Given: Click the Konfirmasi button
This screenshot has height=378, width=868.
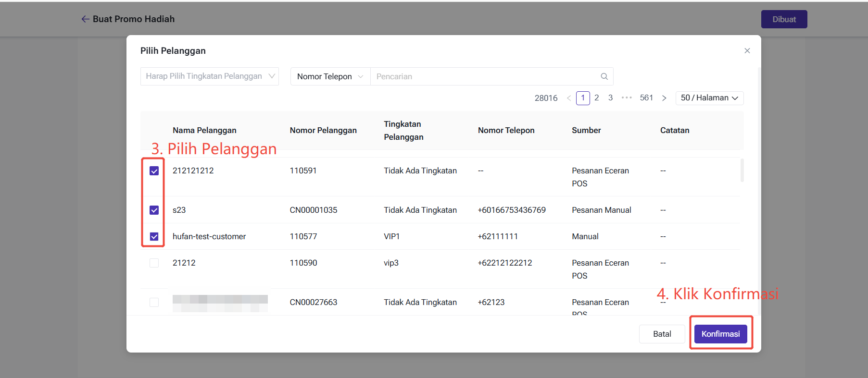Looking at the screenshot, I should tap(720, 334).
